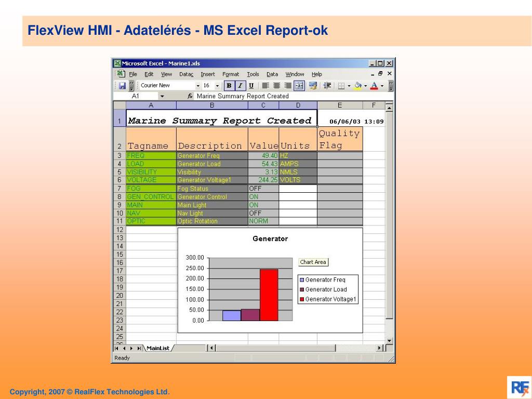This screenshot has height=399, width=532.
Task: Toggle Underline formatting button
Action: pos(251,86)
